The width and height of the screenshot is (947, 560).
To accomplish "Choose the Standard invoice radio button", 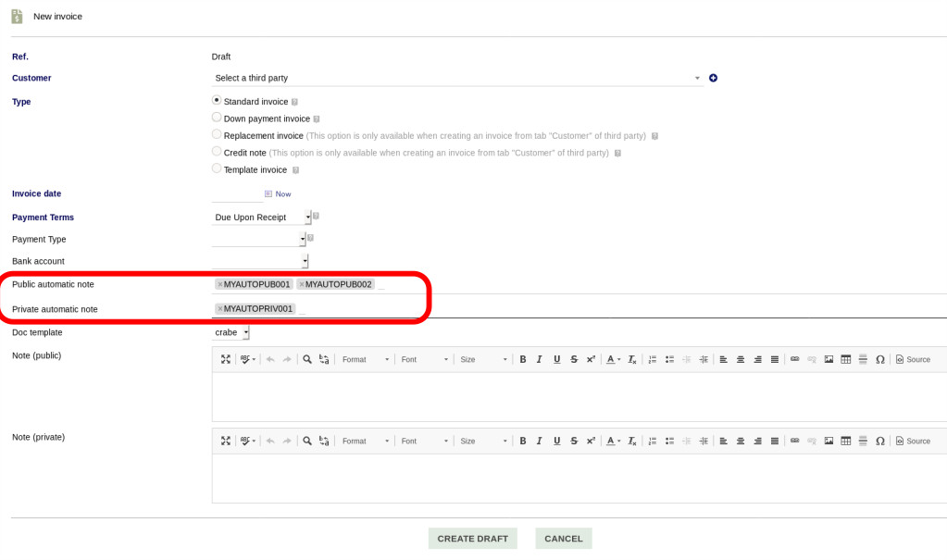I will (x=217, y=101).
